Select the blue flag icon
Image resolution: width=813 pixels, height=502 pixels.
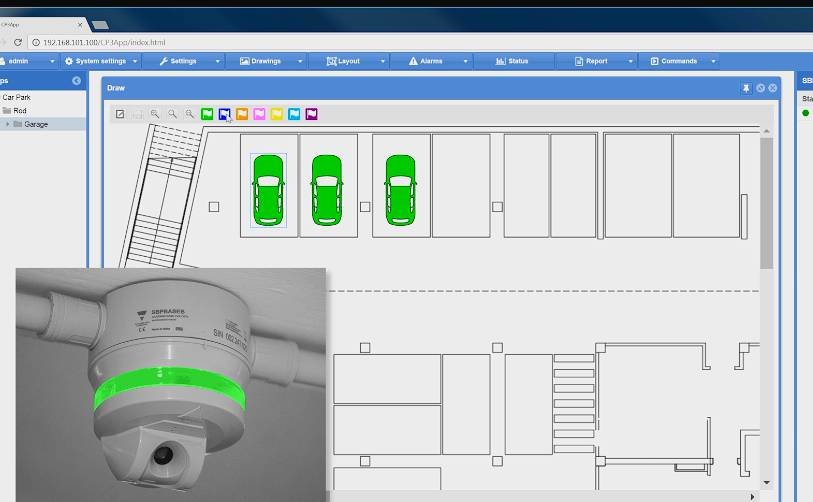pyautogui.click(x=224, y=115)
